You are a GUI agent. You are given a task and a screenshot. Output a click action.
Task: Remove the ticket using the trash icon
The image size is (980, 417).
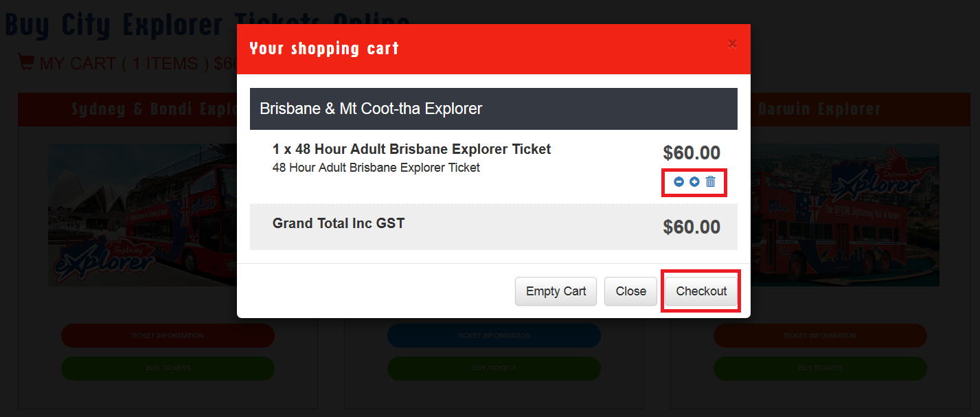click(711, 181)
